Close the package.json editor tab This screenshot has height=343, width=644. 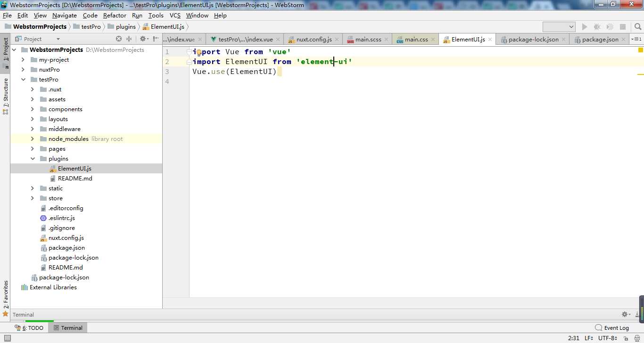click(624, 40)
